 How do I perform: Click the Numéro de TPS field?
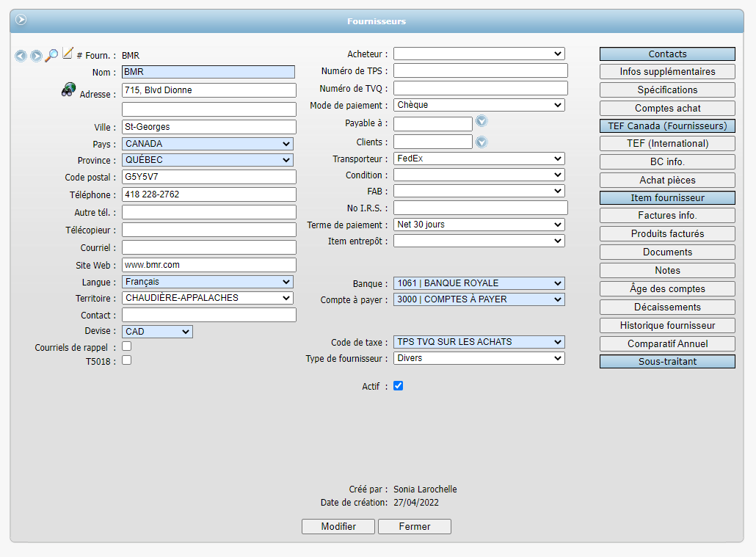point(481,71)
